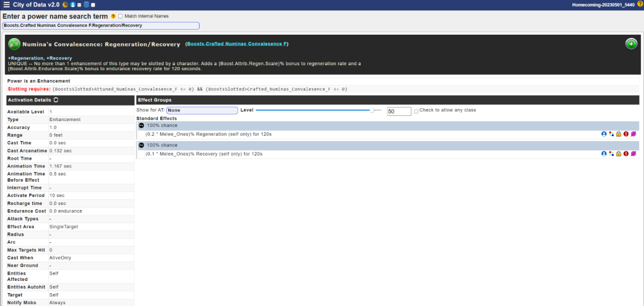This screenshot has height=306, width=644.
Task: Click the refresh icon beside Activation Details
Action: coord(56,100)
